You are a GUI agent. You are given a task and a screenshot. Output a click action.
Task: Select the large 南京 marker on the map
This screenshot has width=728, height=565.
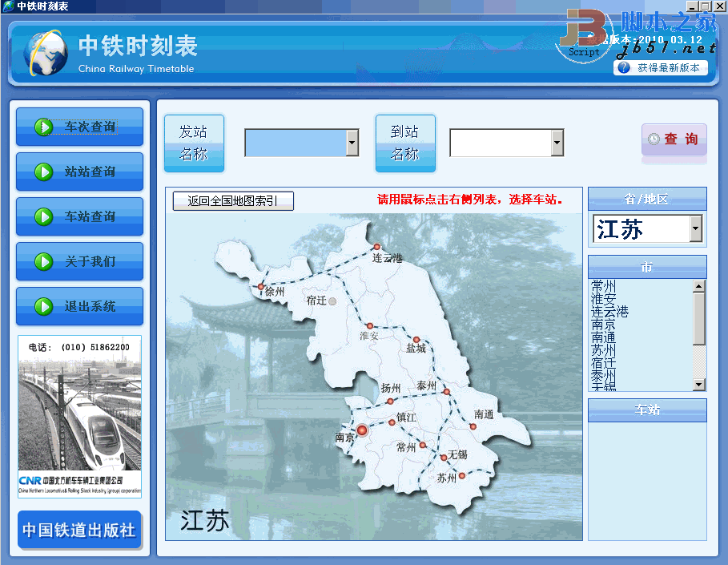[362, 430]
